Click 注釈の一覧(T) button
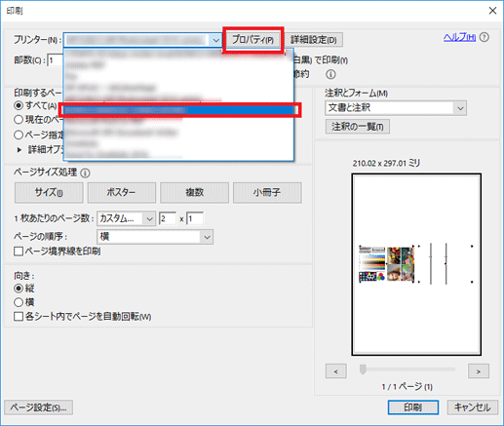Viewport: 504px width, 426px height. tap(358, 127)
